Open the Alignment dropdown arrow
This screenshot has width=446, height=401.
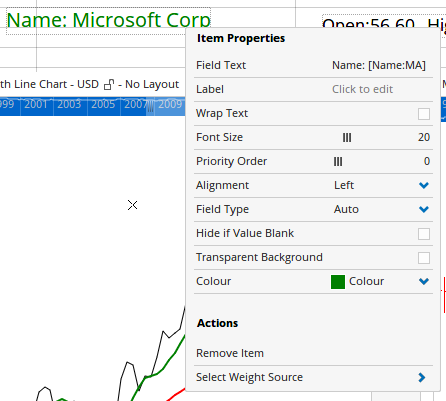424,185
